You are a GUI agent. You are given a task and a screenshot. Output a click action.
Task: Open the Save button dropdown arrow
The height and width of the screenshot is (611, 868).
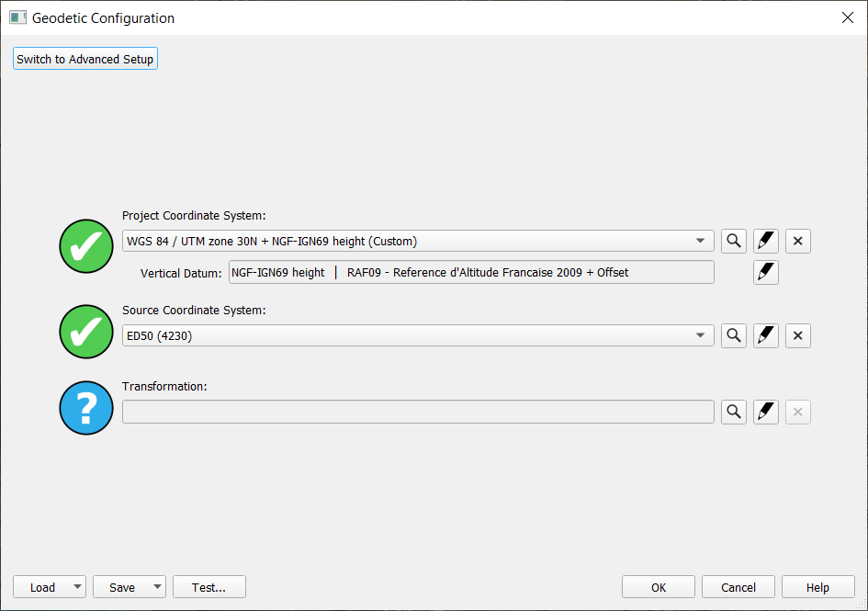157,587
